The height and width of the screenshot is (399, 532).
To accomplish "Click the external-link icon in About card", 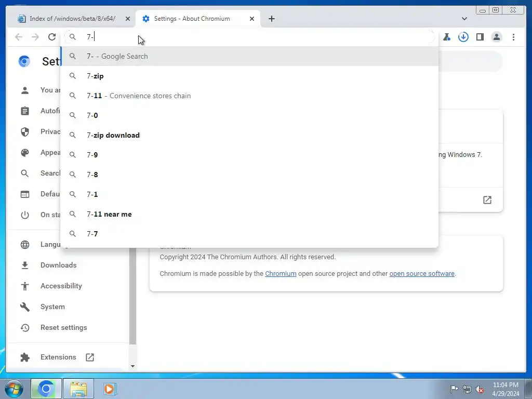I will click(487, 200).
